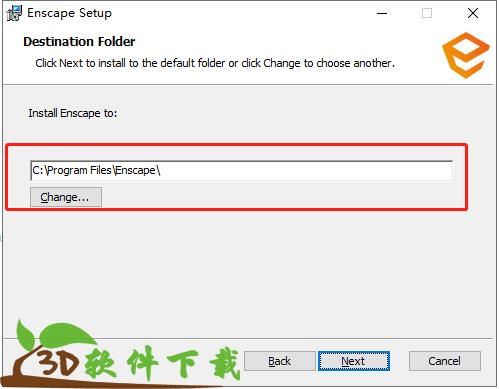This screenshot has width=499, height=389.
Task: Open folder browser with Change... button
Action: [x=66, y=197]
